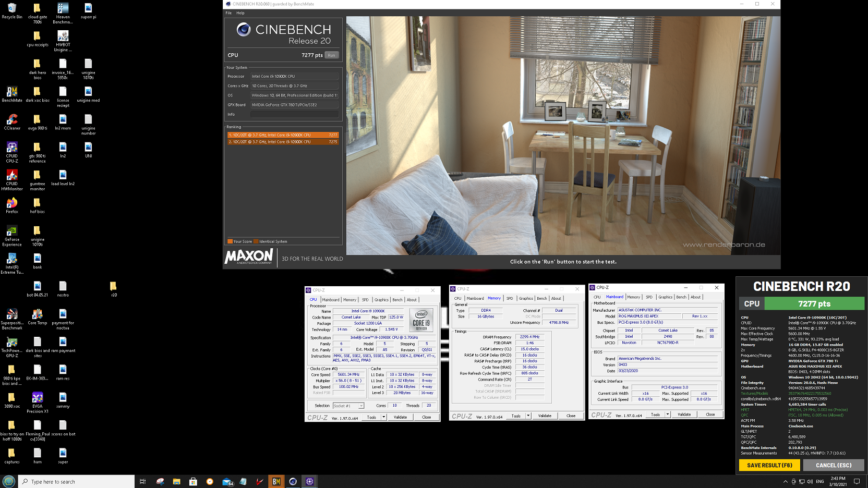Click the Info field in Cinebench system panel

coord(295,114)
